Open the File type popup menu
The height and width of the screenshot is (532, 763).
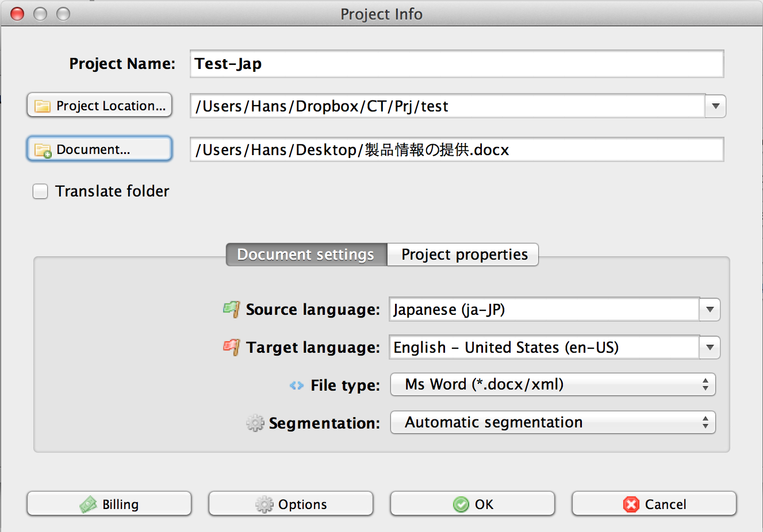click(x=553, y=385)
